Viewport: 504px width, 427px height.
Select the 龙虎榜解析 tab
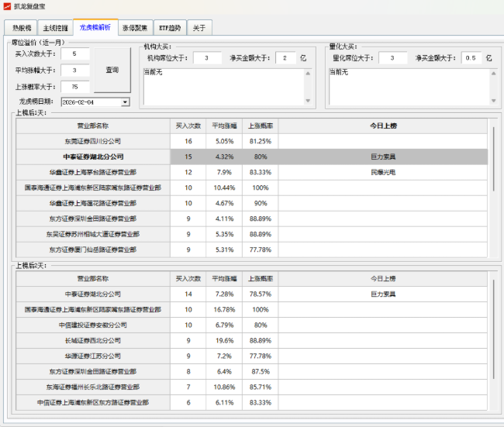pyautogui.click(x=95, y=27)
